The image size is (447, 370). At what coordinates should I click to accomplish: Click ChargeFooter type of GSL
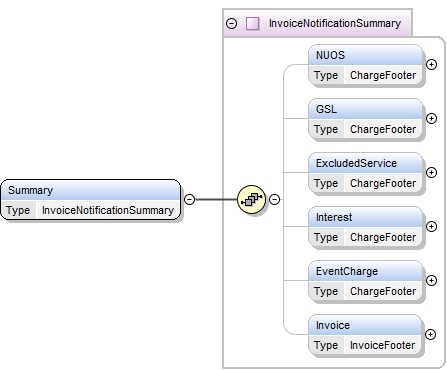(x=383, y=129)
